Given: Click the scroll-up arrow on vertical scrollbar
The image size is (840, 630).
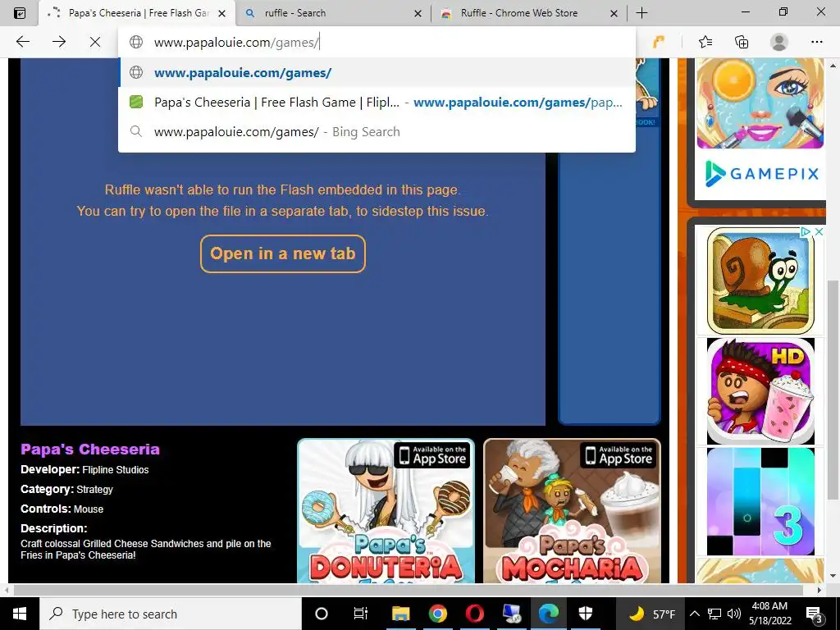Looking at the screenshot, I should [x=833, y=66].
